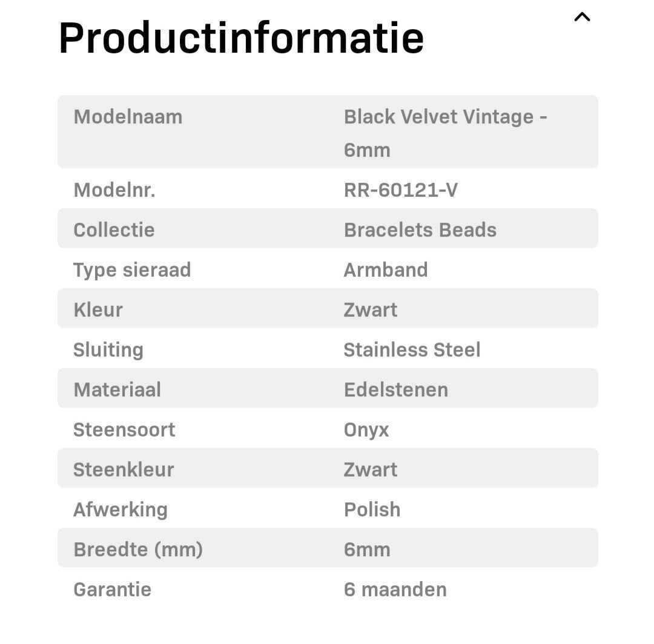Click the Garantie label
The width and height of the screenshot is (654, 644).
112,590
